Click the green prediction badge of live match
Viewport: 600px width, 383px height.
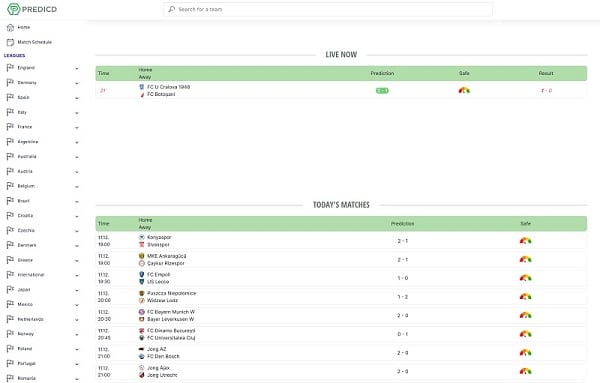pos(382,91)
